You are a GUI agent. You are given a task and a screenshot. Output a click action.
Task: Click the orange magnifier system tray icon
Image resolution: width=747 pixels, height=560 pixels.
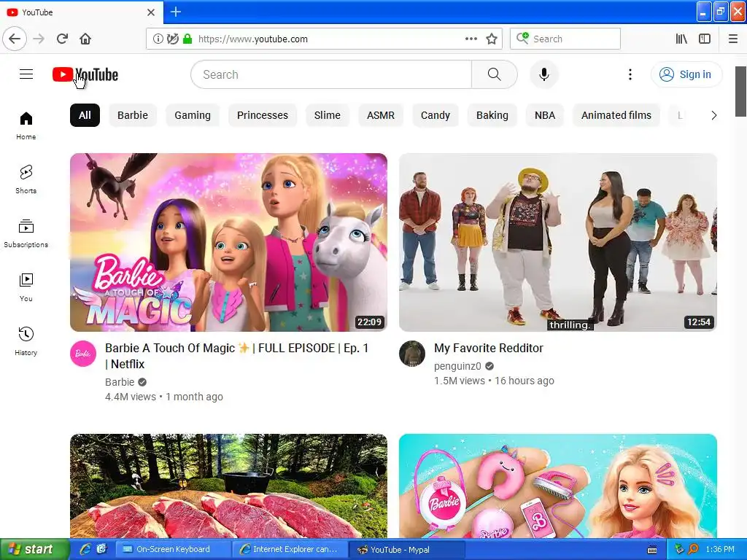pos(693,550)
